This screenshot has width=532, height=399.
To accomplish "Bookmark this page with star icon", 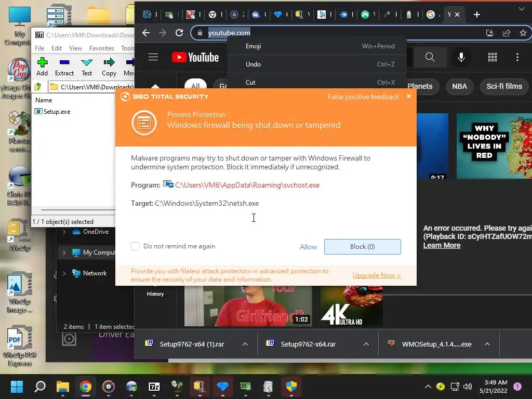I will tap(523, 33).
